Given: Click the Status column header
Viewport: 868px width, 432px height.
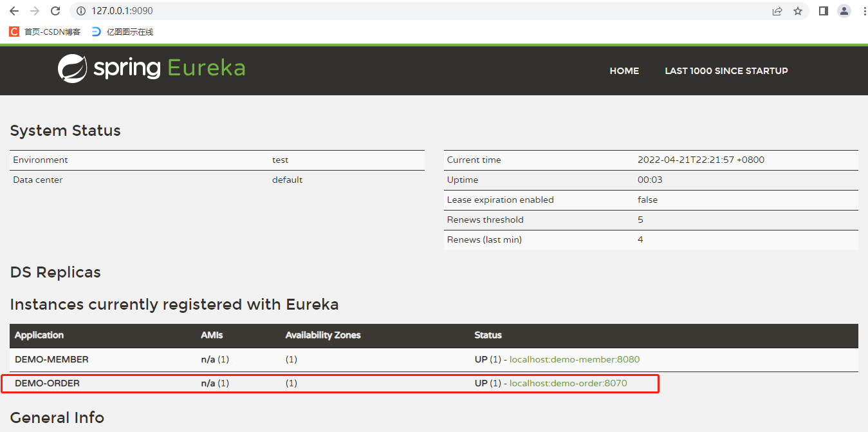Looking at the screenshot, I should point(488,335).
